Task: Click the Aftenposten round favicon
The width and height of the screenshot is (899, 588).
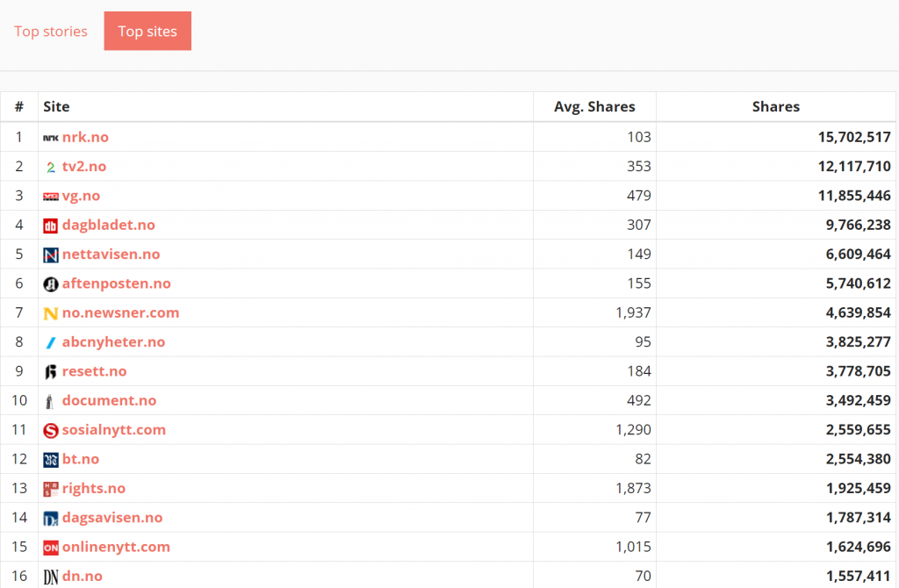Action: pos(51,284)
